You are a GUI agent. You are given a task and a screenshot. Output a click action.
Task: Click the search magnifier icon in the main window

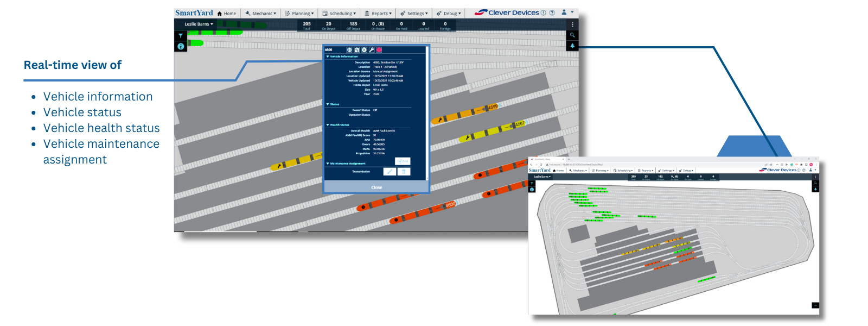(x=572, y=35)
